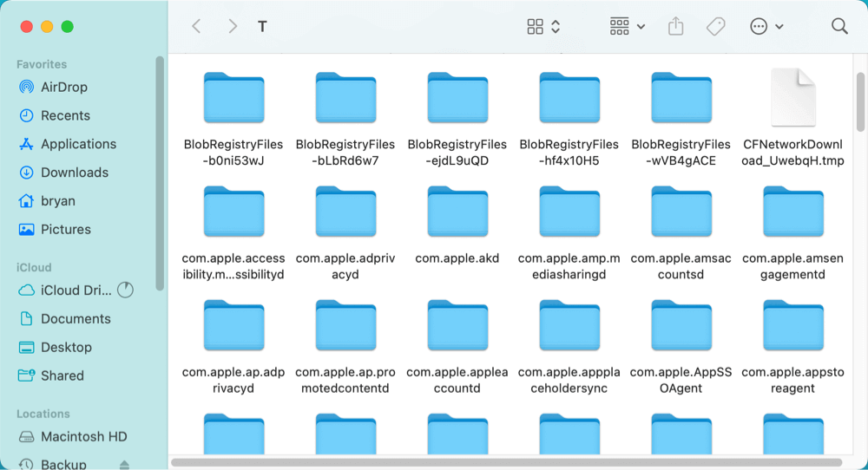Select the com.apple.AppSSOAgent folder
The width and height of the screenshot is (868, 470).
tap(681, 325)
